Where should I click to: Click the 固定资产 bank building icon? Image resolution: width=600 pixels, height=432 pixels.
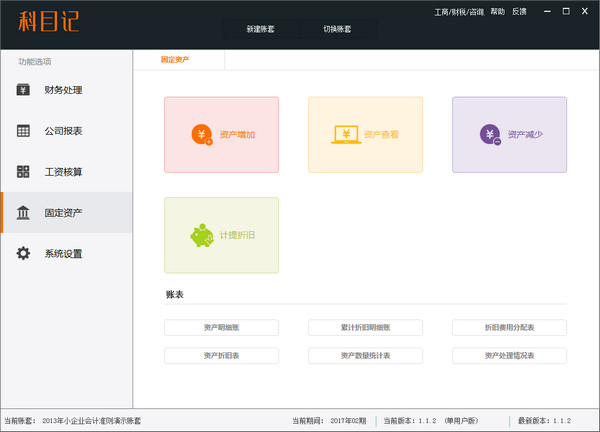click(23, 213)
